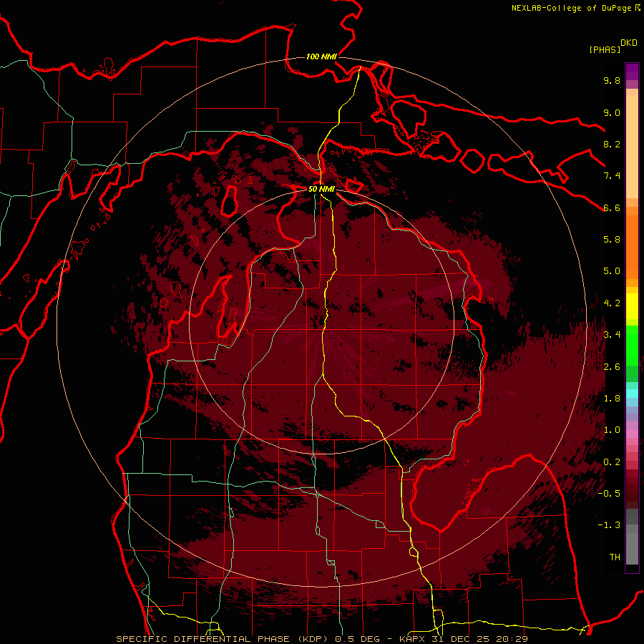Click the 1.0 scale value
The height and width of the screenshot is (644, 644).
(x=612, y=430)
